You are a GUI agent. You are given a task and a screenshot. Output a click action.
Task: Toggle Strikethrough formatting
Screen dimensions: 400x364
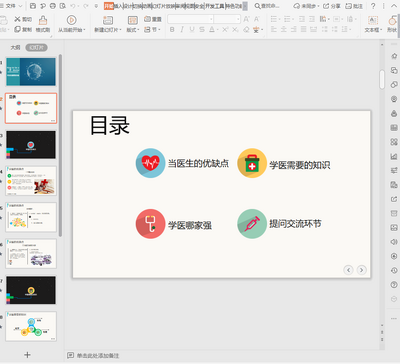point(202,30)
